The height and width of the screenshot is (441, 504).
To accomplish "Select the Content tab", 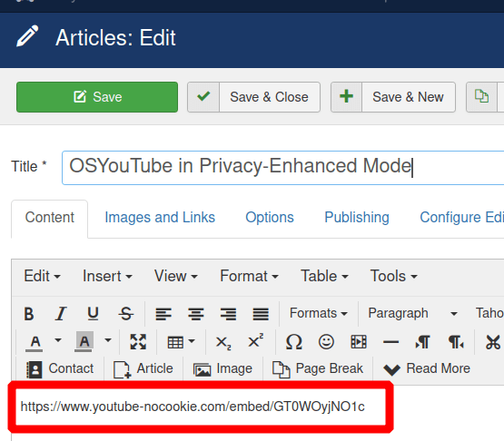I will (50, 218).
